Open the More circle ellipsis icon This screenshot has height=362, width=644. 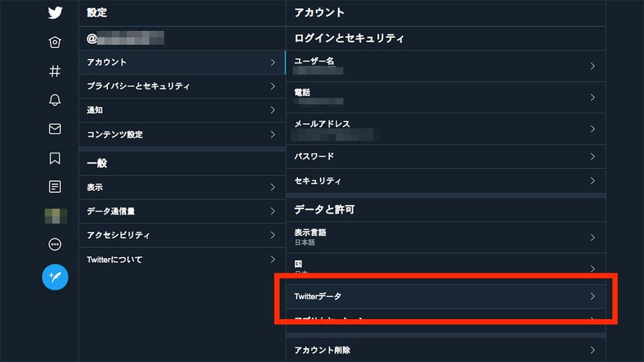tap(54, 245)
